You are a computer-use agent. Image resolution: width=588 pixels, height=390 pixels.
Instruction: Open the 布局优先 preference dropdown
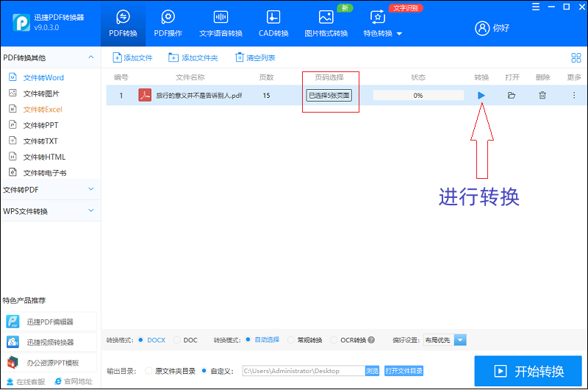point(460,340)
